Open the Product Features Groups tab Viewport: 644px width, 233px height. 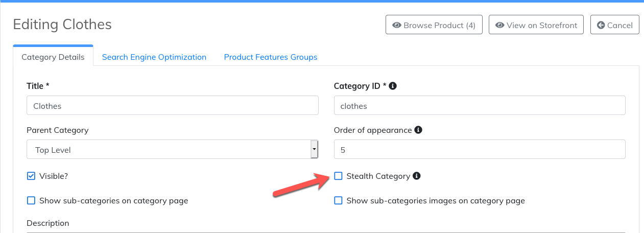(271, 57)
